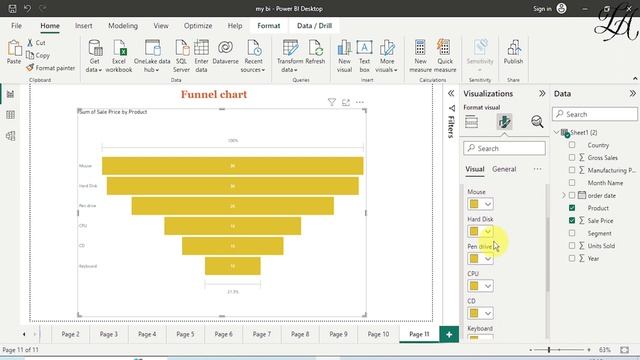
Task: Click the Enter data icon
Action: (x=201, y=48)
